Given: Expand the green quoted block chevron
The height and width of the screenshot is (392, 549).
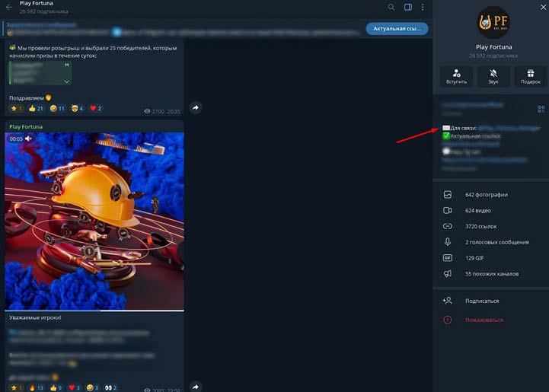Looking at the screenshot, I should coord(67,81).
